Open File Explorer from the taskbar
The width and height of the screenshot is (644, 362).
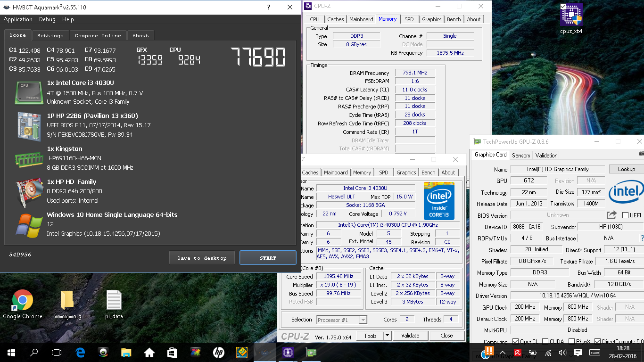(126, 352)
